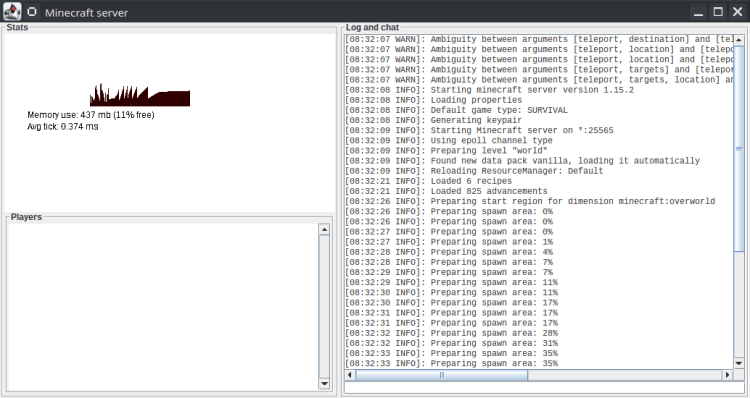Click the memory usage graph in Stats
Viewport: 750px width, 398px height.
tap(140, 95)
